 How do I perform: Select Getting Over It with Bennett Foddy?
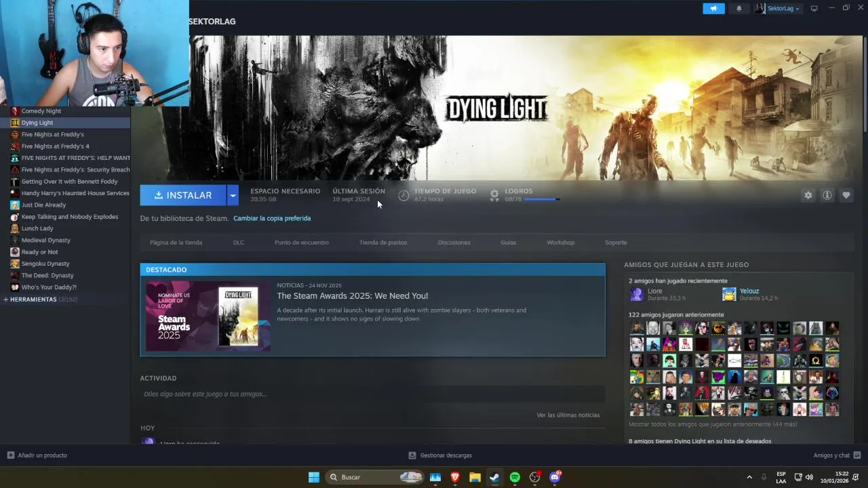(65, 182)
